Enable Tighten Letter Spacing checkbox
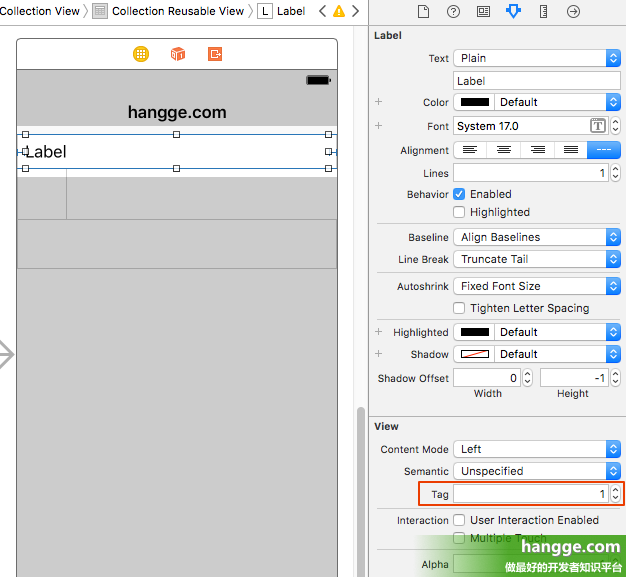Viewport: 626px width, 577px height. click(459, 308)
